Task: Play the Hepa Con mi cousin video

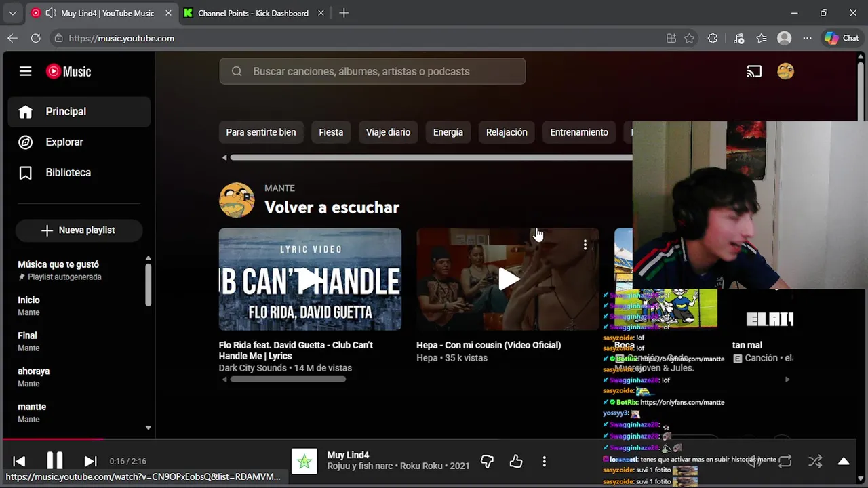Action: point(508,279)
